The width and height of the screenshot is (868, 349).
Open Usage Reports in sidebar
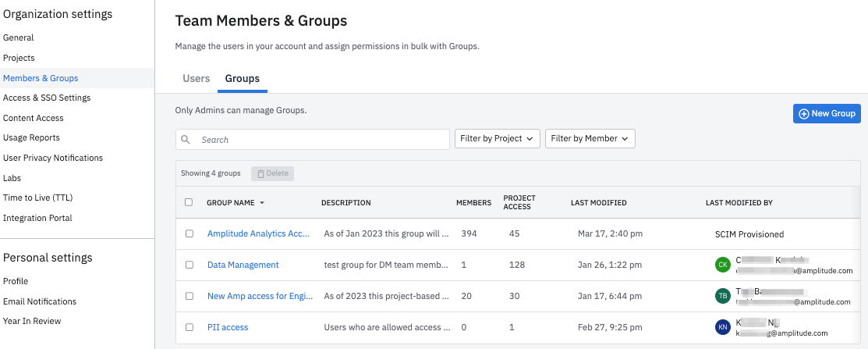31,137
